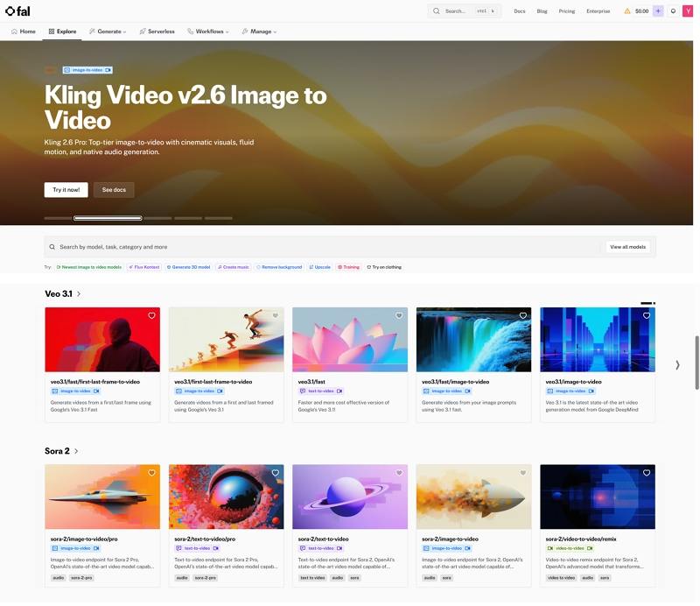Add credits with the purple plus button
Viewport: 700px width, 606px height.
pos(658,11)
